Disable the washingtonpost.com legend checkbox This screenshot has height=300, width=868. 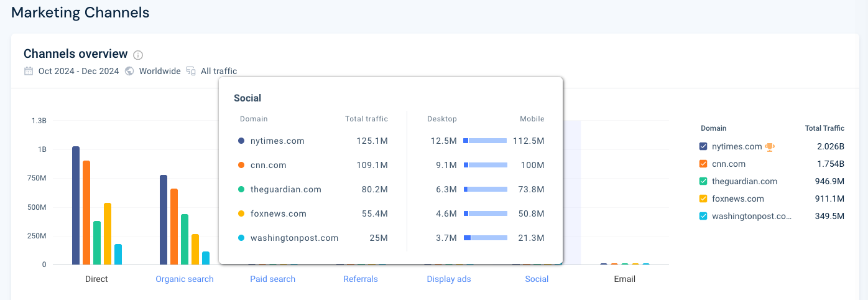[703, 216]
